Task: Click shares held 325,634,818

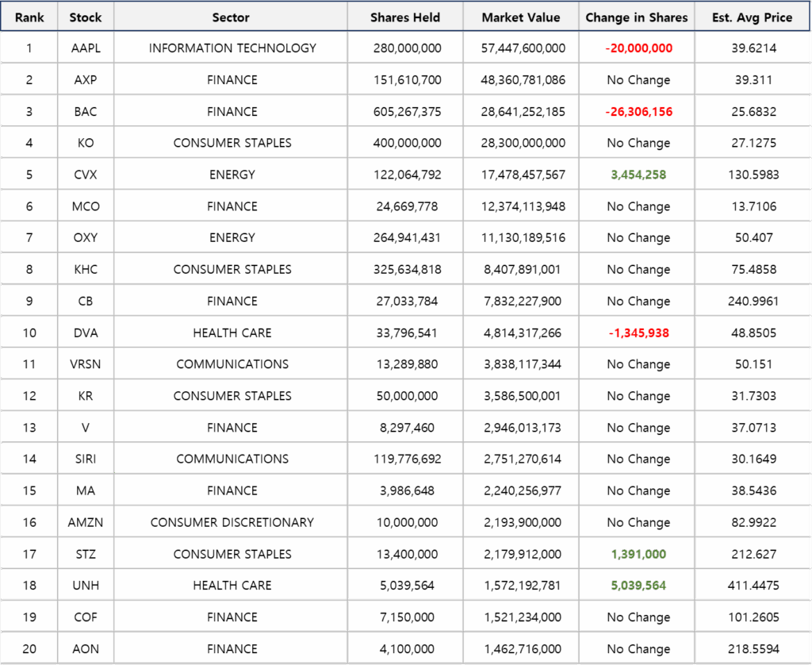Action: tap(407, 269)
